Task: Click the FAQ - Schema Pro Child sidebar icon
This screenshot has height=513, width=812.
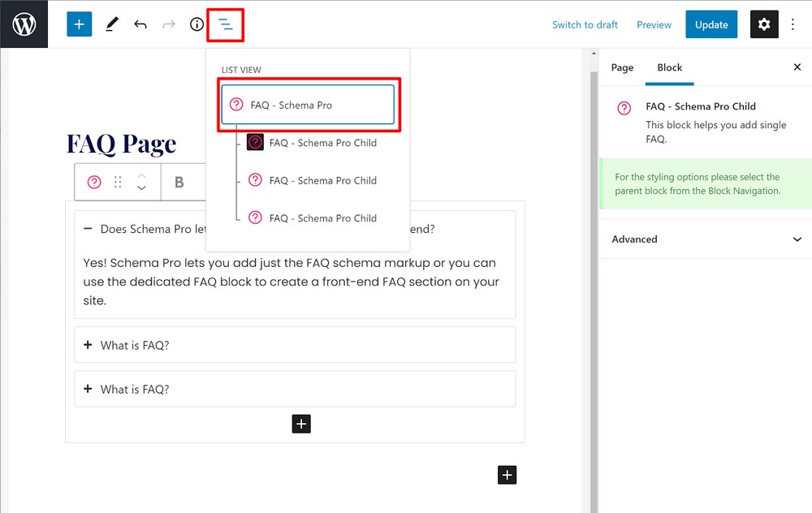Action: click(624, 108)
